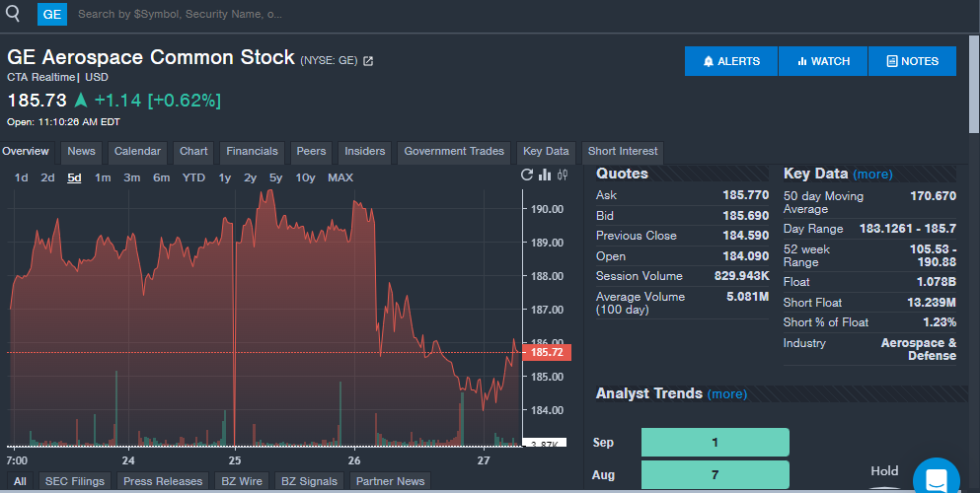Filter news by Partner News

(390, 481)
